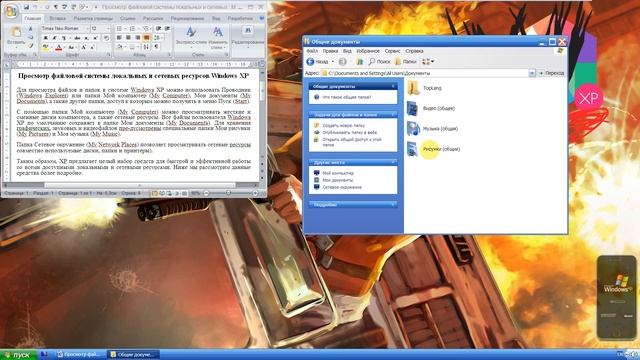640x360 pixels.
Task: Switch to Print Layout view in Word status bar
Action: (154, 193)
